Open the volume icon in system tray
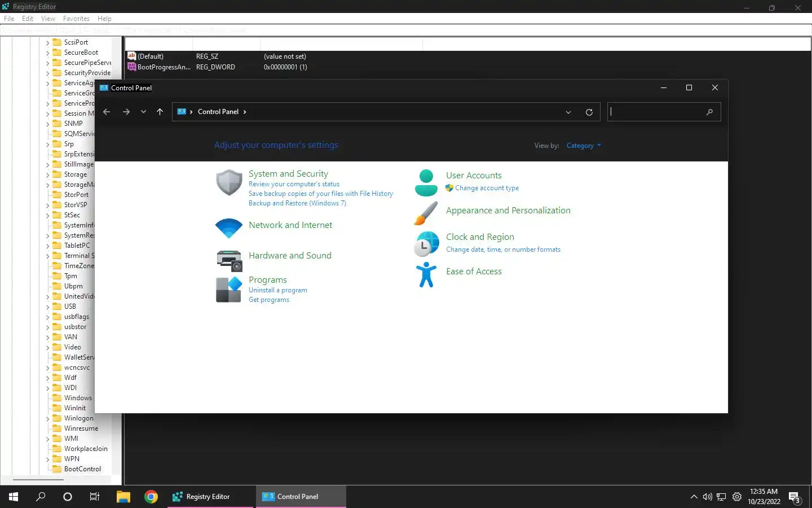Screen dimensions: 812x508 pyautogui.click(x=707, y=497)
